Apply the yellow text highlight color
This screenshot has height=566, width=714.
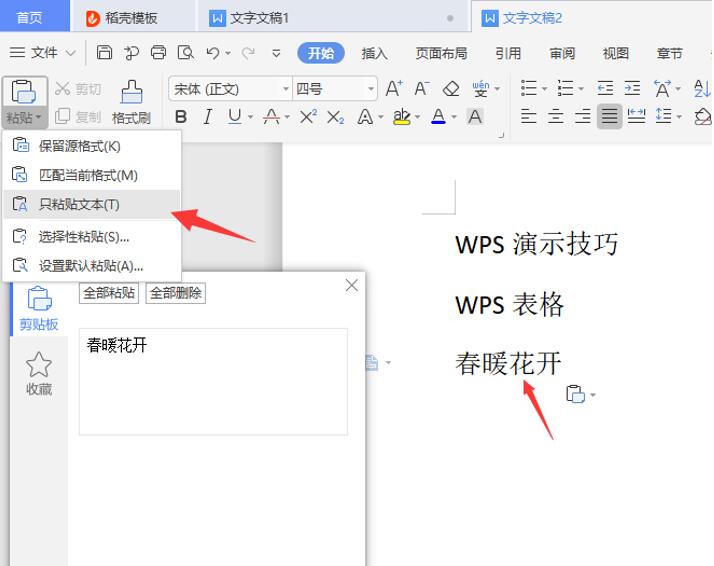click(402, 117)
